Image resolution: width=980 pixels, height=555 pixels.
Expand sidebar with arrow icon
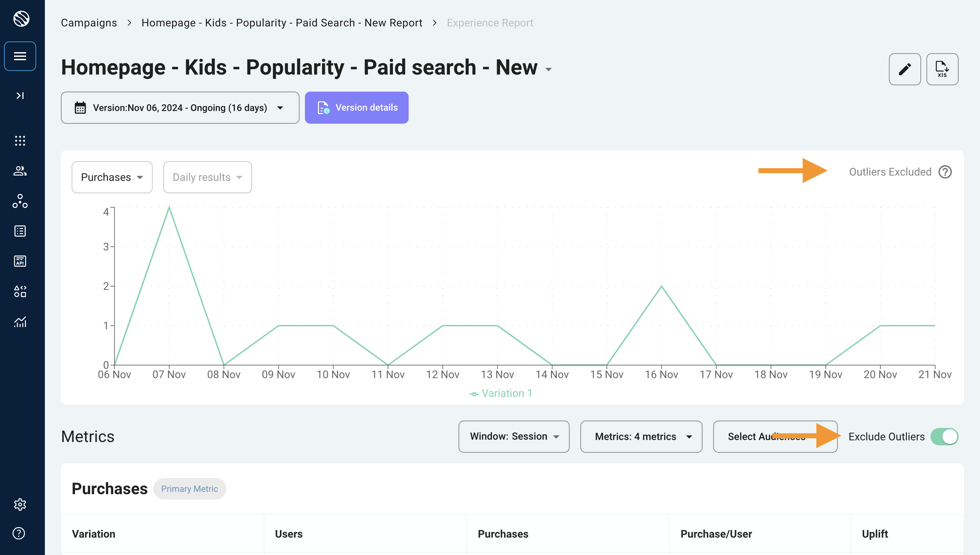(x=20, y=95)
